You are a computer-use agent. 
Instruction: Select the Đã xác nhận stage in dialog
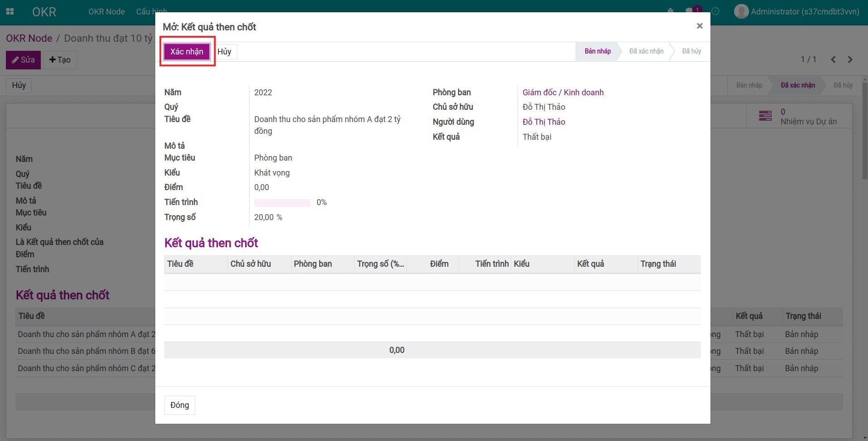click(646, 51)
